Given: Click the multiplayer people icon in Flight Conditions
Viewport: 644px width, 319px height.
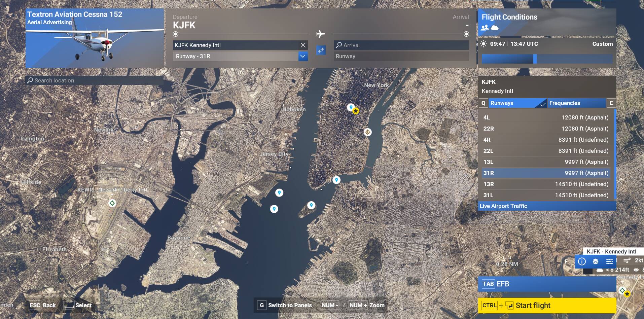Looking at the screenshot, I should pos(485,28).
